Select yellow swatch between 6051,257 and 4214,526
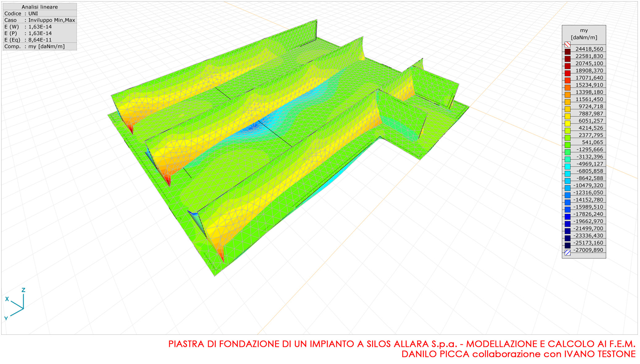Screen dimensions: 640x364 coord(567,123)
